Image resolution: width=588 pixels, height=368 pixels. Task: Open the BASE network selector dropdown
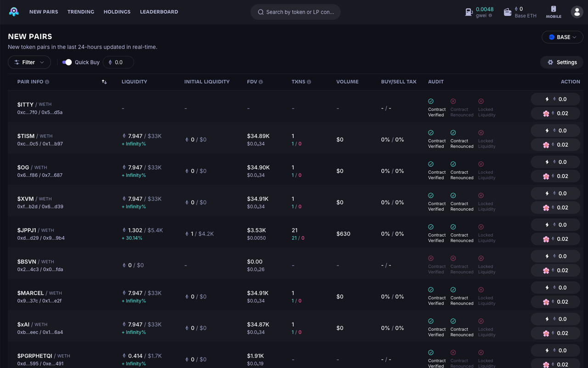click(562, 37)
